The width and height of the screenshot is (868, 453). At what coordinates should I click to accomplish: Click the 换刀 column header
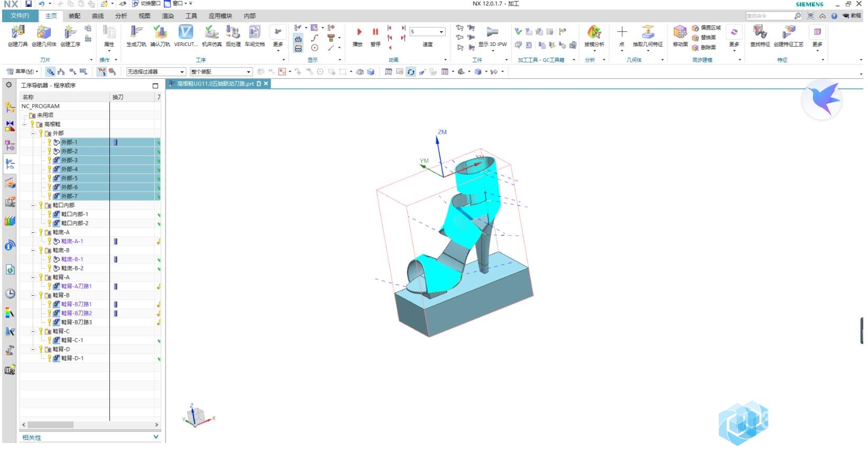click(x=132, y=97)
